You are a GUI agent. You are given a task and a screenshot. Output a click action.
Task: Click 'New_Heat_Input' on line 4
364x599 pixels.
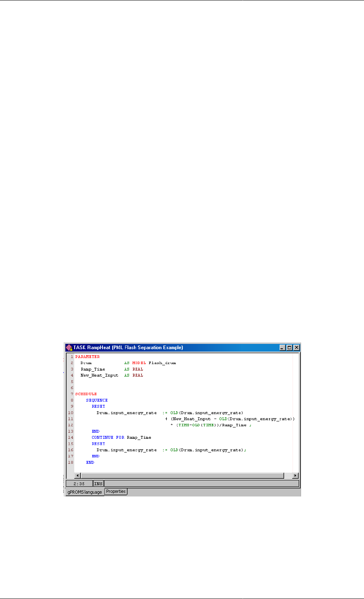[100, 375]
